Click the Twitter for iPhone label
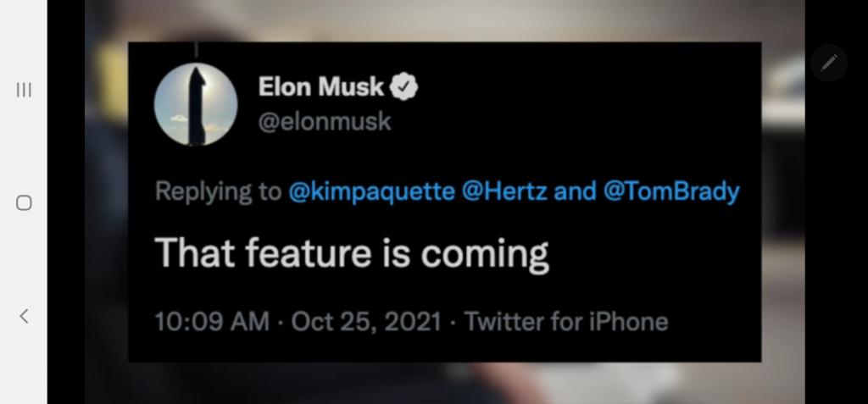The image size is (868, 404). coord(565,322)
